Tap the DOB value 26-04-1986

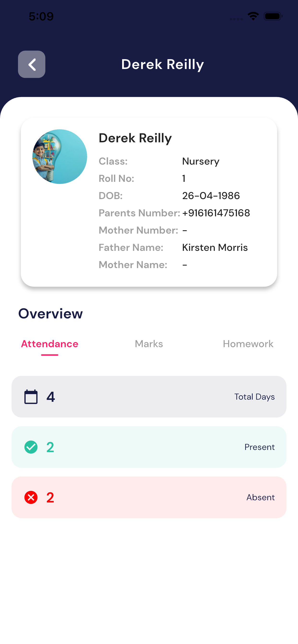pos(211,196)
